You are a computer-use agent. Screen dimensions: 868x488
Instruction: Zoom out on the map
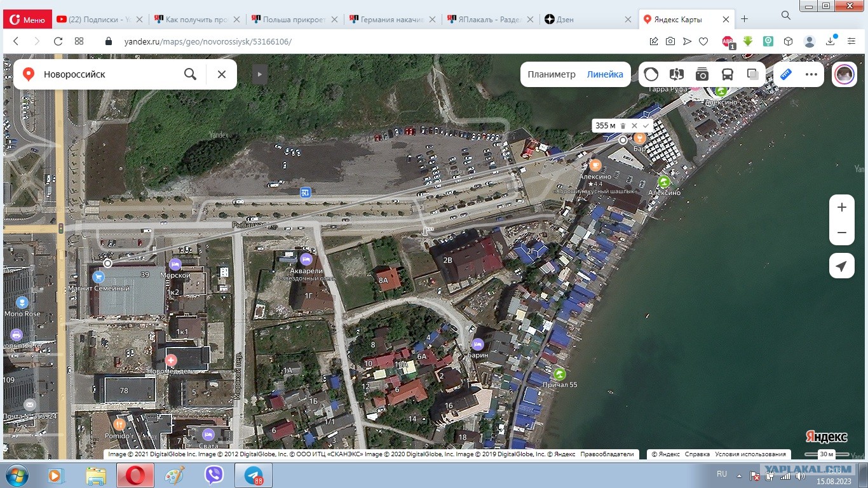point(842,233)
